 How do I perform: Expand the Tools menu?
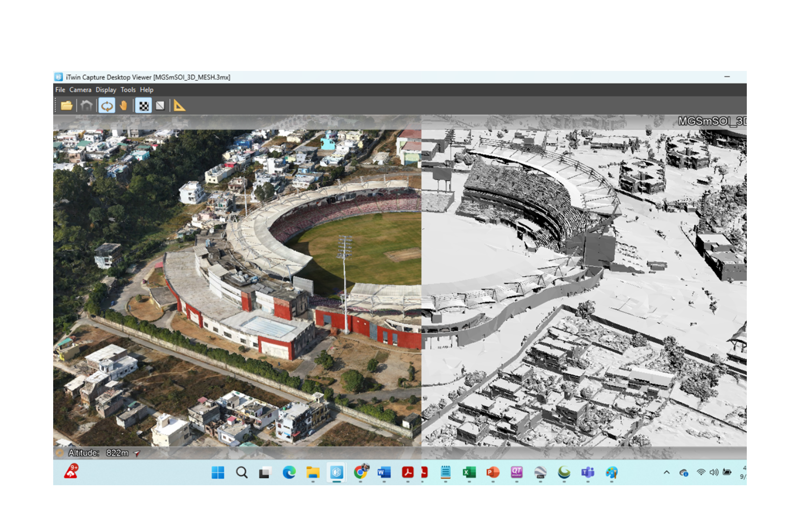(x=128, y=90)
